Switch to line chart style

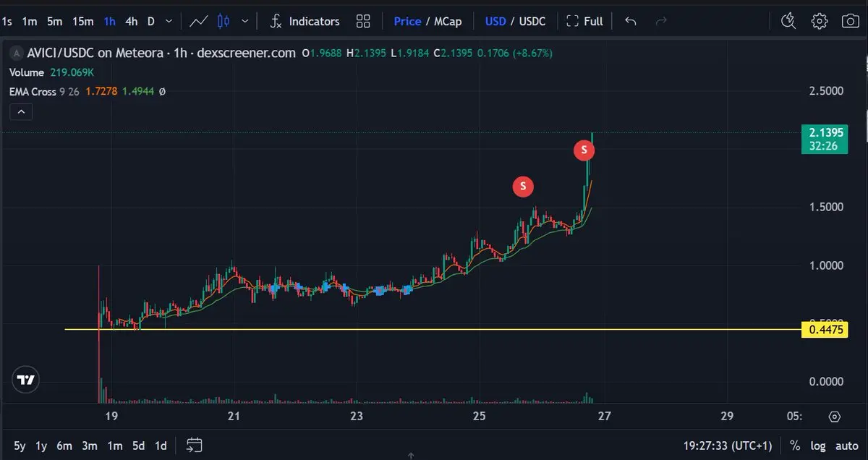point(199,22)
